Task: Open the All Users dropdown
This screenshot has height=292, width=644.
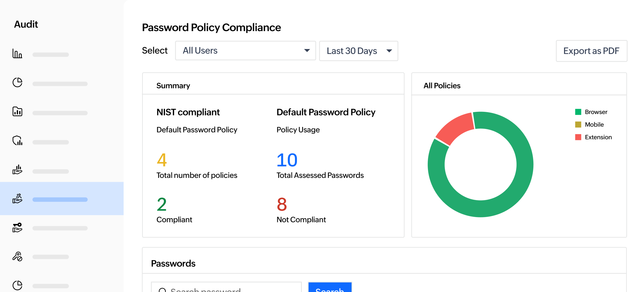Action: [x=245, y=51]
